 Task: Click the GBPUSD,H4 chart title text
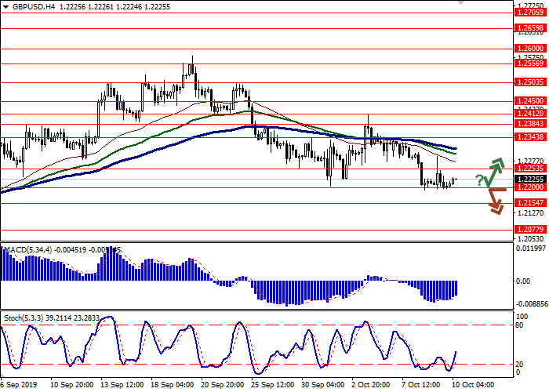click(x=33, y=6)
